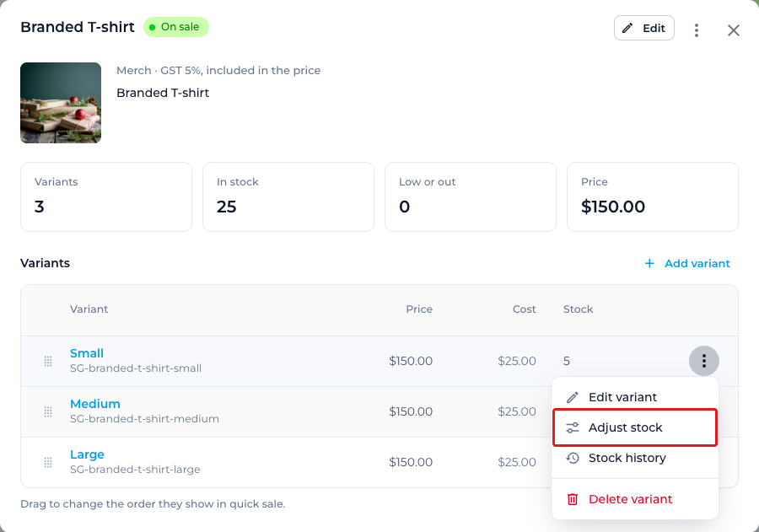759x532 pixels.
Task: Click the SG-branded-t-shirt-medium SKU text
Action: point(144,419)
